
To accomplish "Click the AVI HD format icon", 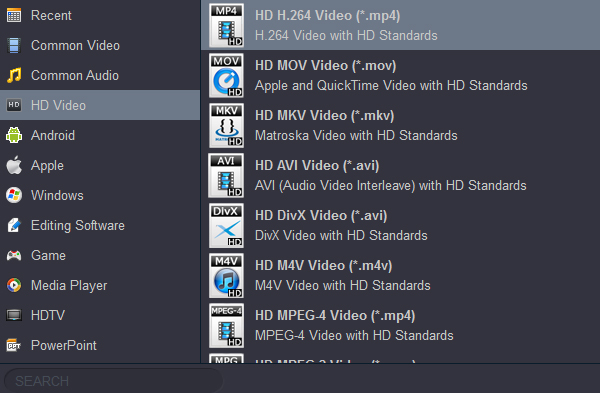I will tap(226, 175).
